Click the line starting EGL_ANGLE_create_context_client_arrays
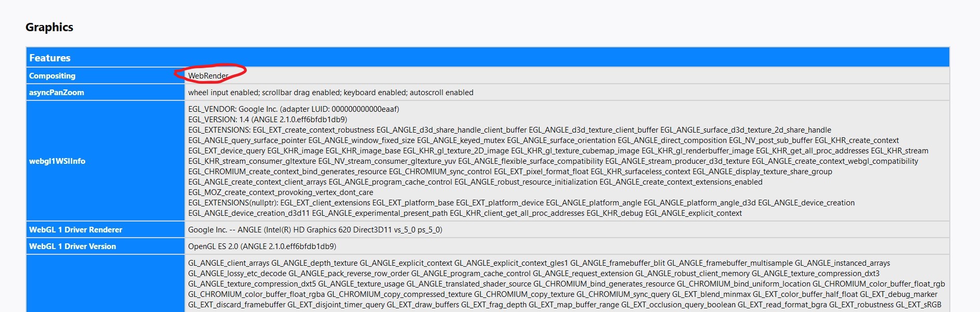980x312 pixels. click(x=475, y=182)
